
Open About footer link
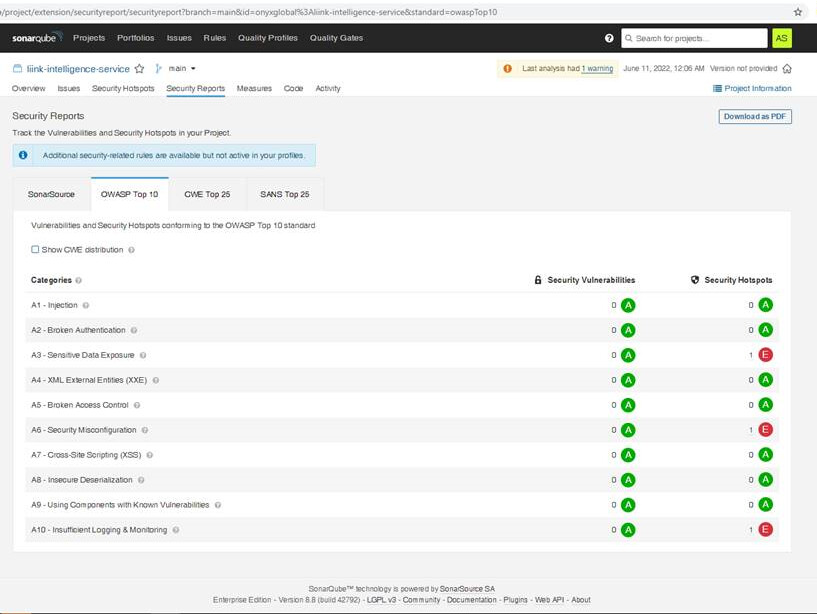581,600
